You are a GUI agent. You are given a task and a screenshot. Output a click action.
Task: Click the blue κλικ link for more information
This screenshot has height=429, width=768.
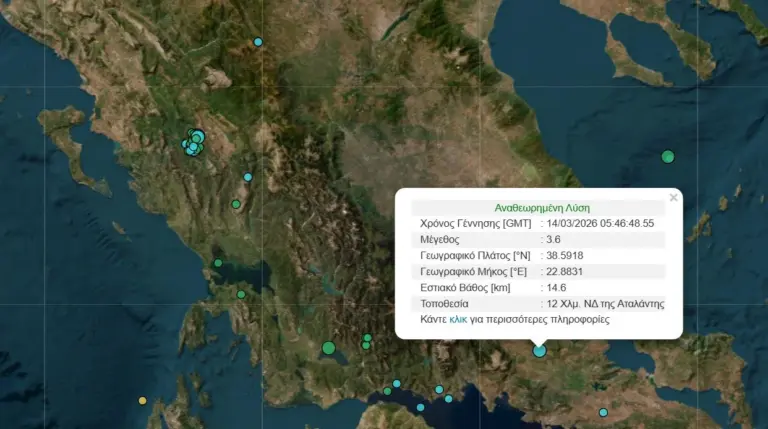point(458,320)
